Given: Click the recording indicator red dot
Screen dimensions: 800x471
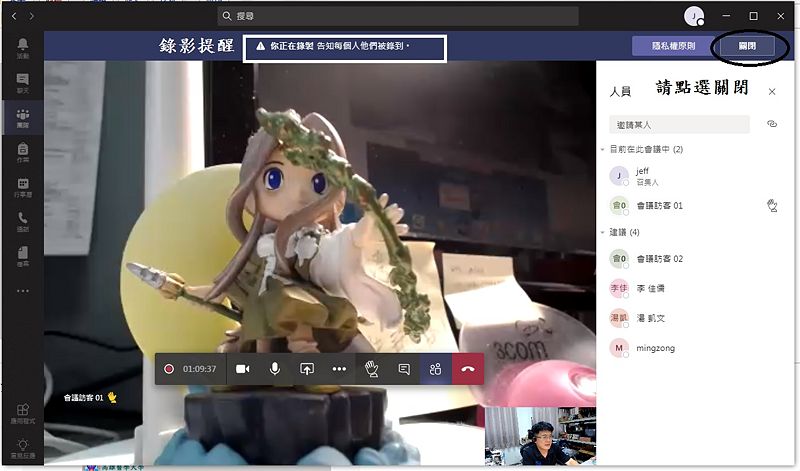Looking at the screenshot, I should [x=169, y=368].
